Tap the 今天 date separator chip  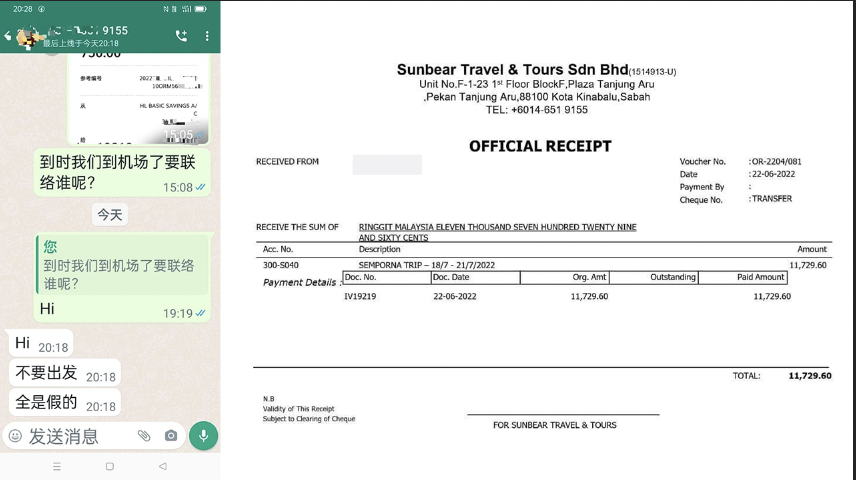(x=110, y=215)
